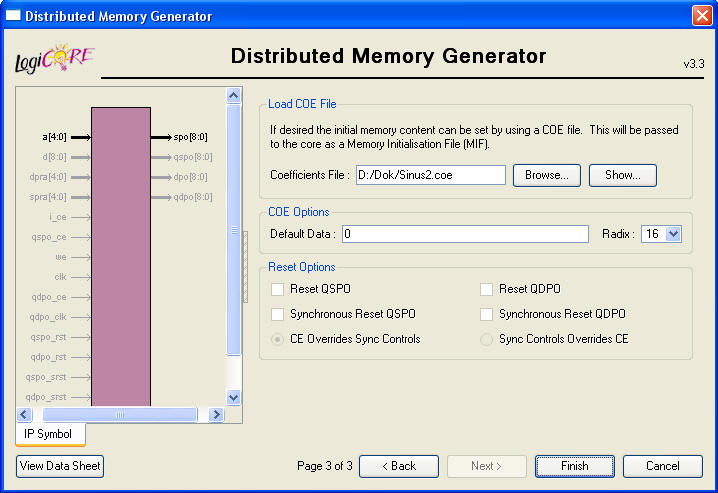Toggle Synchronous Reset QDPO checkbox
Viewport: 718px width, 493px height.
486,314
